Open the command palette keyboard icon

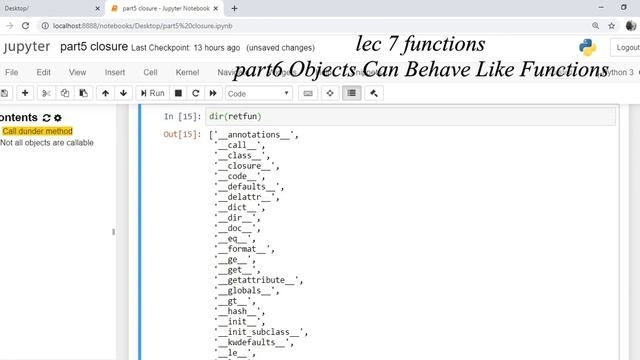[308, 93]
